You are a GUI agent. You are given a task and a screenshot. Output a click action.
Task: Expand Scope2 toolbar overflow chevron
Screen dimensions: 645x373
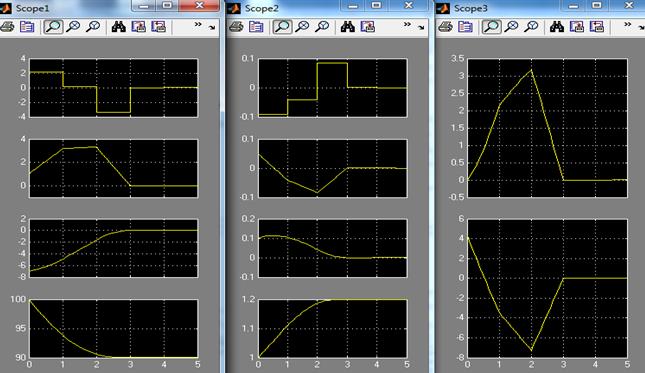(407, 25)
